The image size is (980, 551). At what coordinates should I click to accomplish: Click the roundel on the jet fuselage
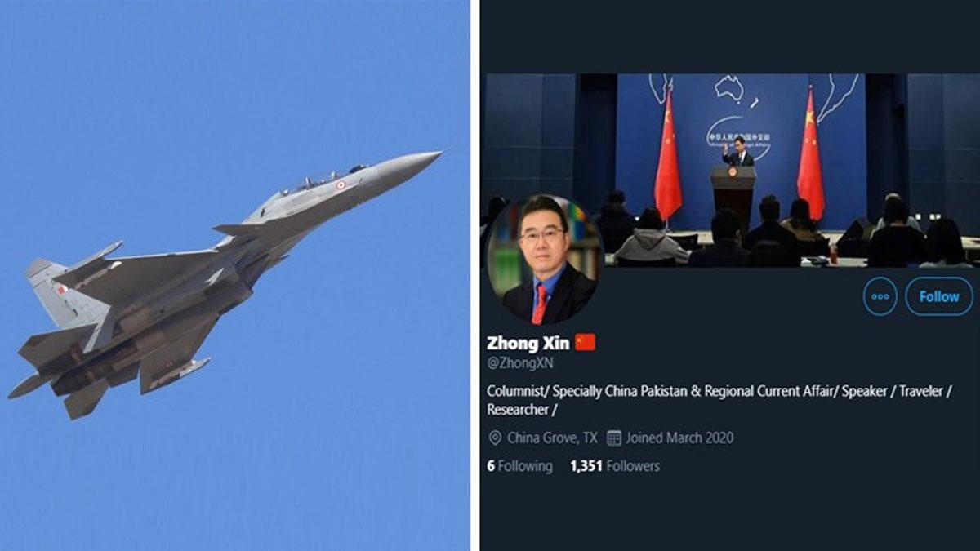tap(341, 185)
